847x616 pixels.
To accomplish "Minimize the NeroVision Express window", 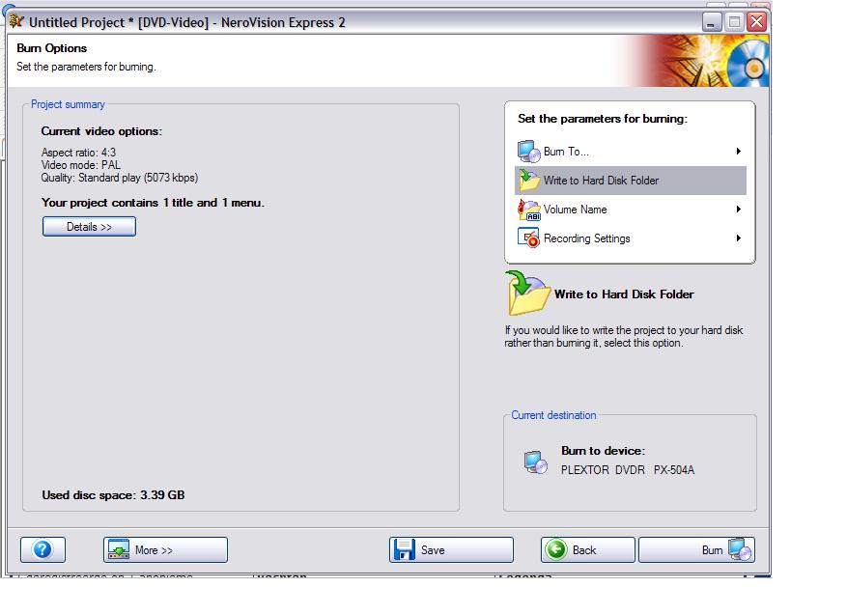I will [x=712, y=22].
